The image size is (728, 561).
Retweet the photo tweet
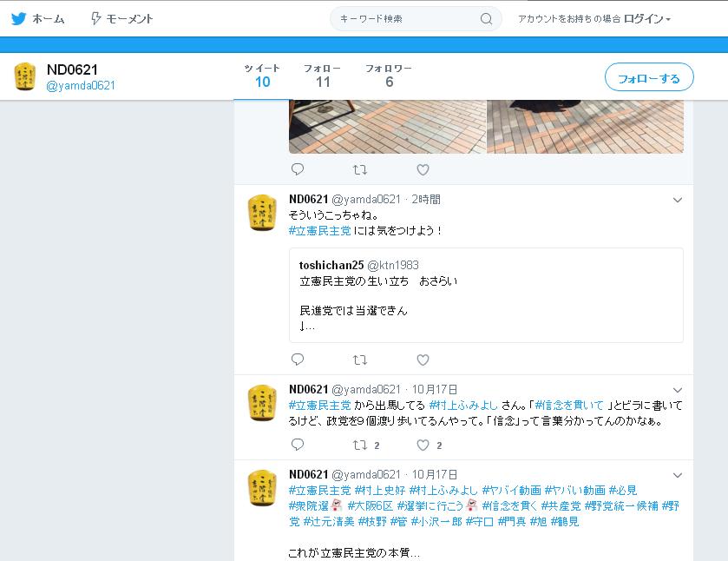point(360,169)
